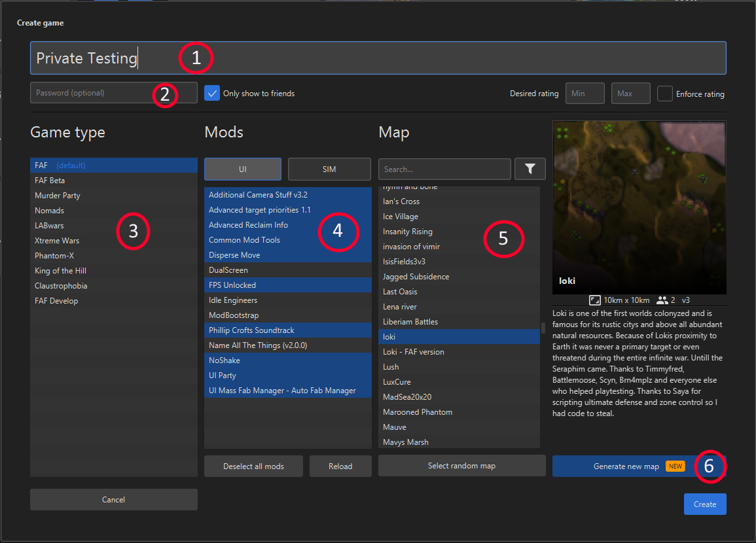Focus the game title field
This screenshot has width=756, height=543.
tap(378, 58)
